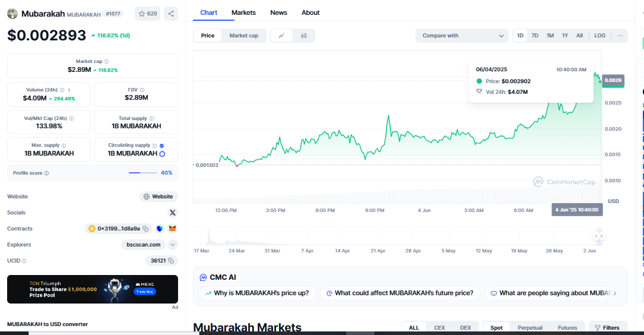644x335 pixels.
Task: Click the Mubarakah coin logo
Action: tap(12, 14)
